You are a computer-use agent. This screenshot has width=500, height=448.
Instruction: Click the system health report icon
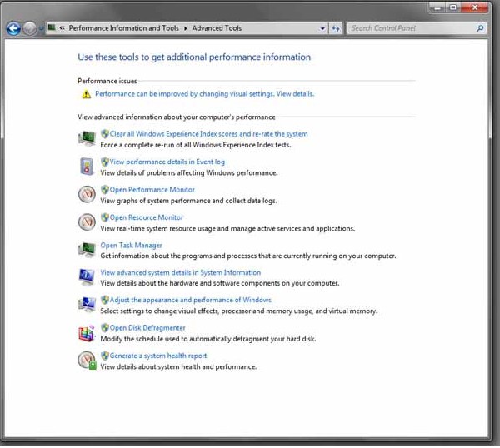tap(87, 361)
